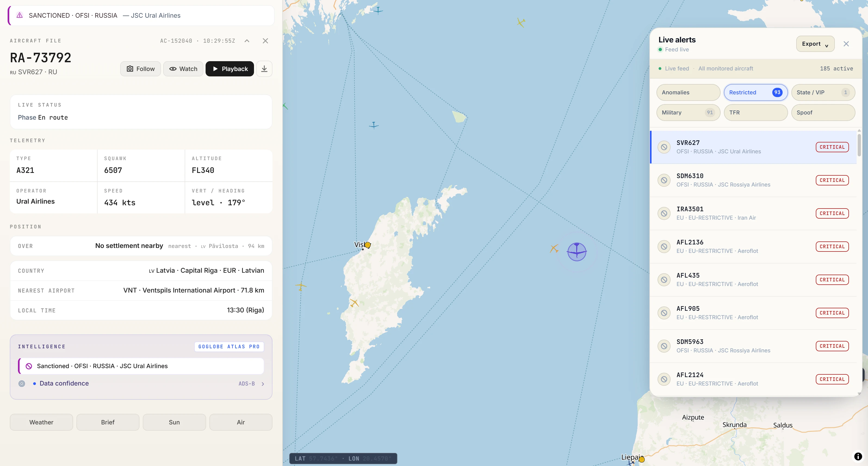
Task: Open the Weather tab
Action: click(x=41, y=422)
